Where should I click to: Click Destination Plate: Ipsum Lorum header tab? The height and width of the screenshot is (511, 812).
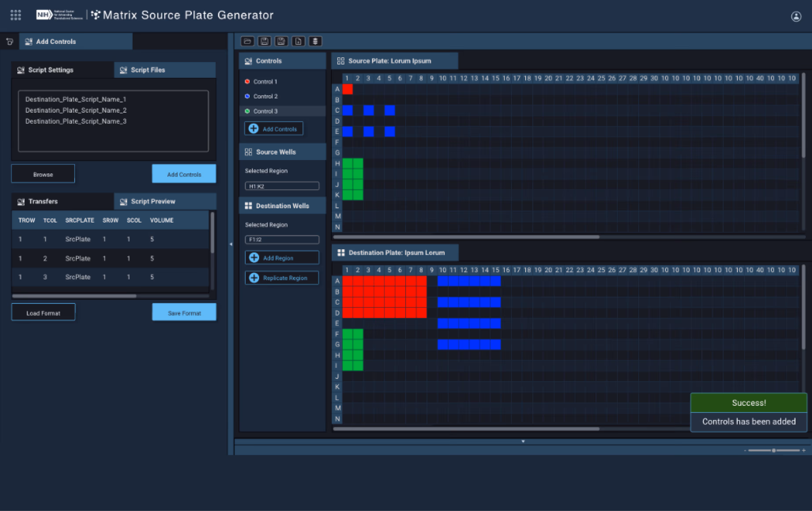[395, 253]
